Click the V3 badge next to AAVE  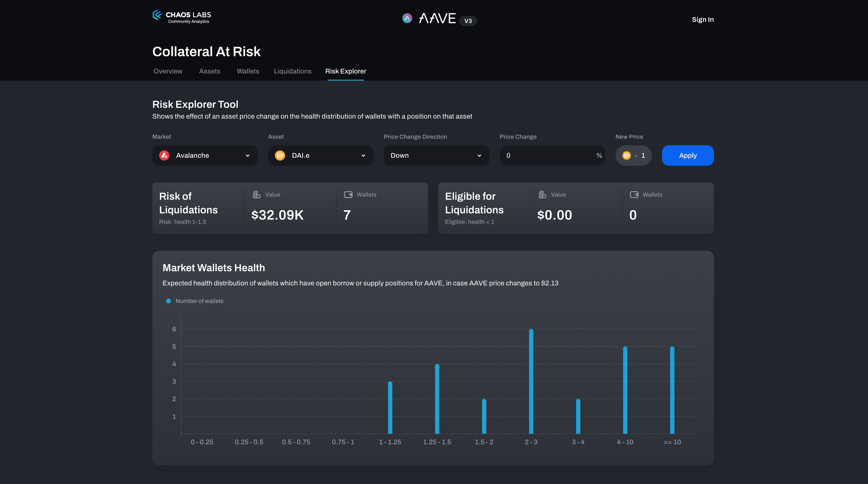[x=468, y=21]
